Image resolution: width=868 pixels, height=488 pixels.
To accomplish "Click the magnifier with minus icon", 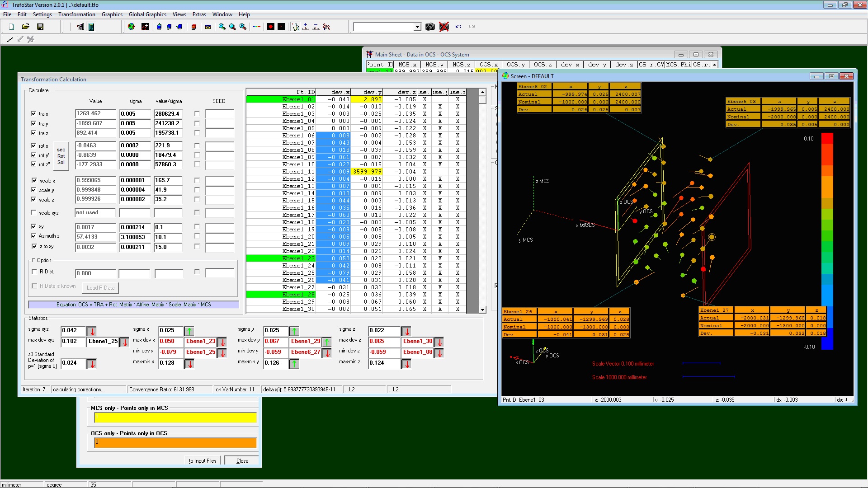I will (x=232, y=27).
